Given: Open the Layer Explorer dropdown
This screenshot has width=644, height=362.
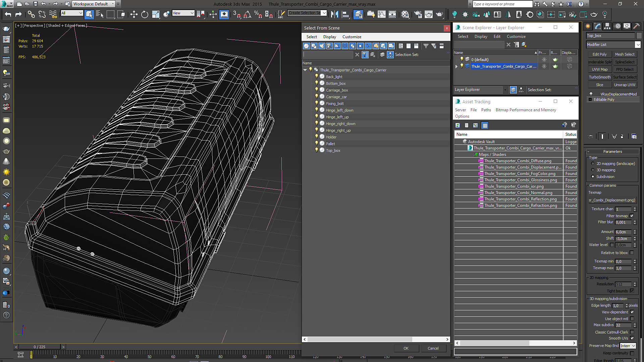Looking at the screenshot, I should [x=480, y=89].
